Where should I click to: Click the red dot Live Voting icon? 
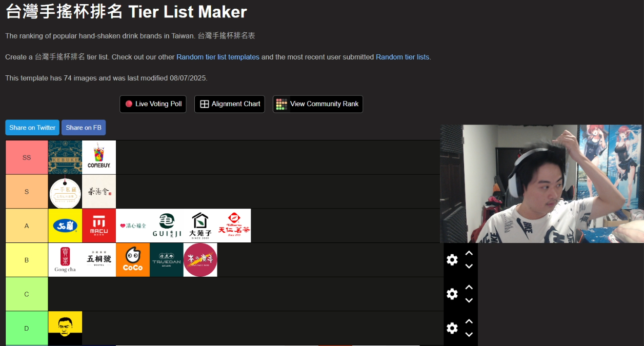(x=129, y=104)
